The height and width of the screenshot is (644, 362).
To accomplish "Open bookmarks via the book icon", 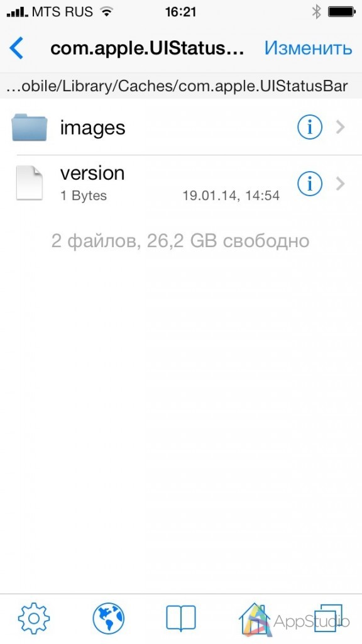I will point(181,618).
